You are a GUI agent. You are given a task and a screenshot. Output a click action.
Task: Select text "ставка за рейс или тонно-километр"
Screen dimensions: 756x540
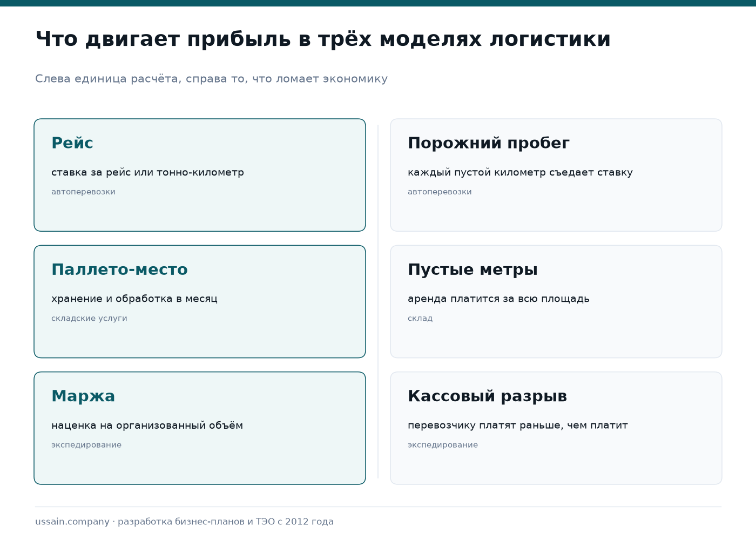click(147, 172)
